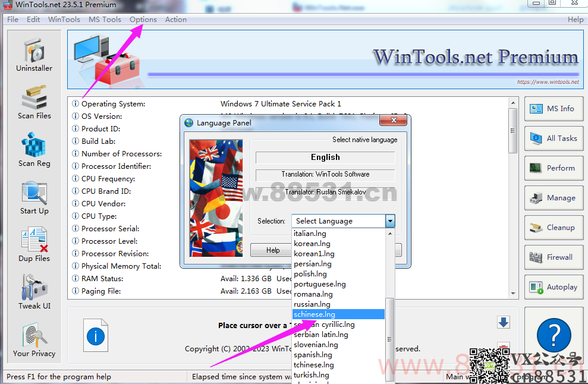Viewport: 588px width, 384px height.
Task: Click the globe icon in Language Panel title
Action: point(190,122)
